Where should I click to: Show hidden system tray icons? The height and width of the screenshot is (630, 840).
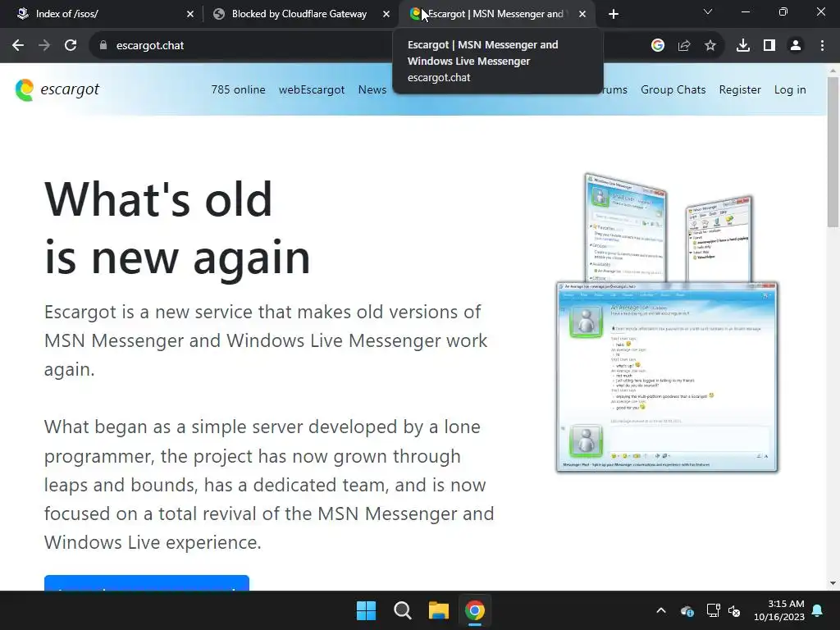pyautogui.click(x=661, y=610)
